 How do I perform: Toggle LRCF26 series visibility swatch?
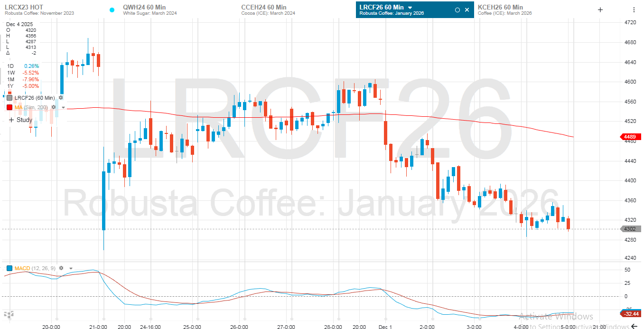[x=10, y=98]
